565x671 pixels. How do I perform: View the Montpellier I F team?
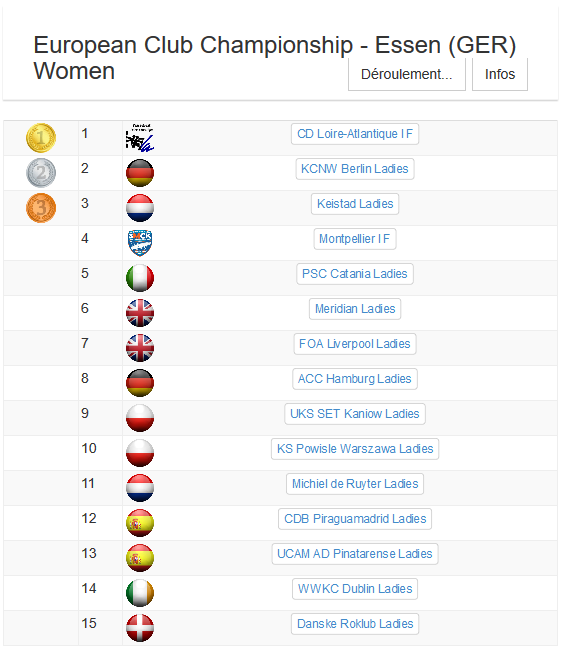(355, 239)
